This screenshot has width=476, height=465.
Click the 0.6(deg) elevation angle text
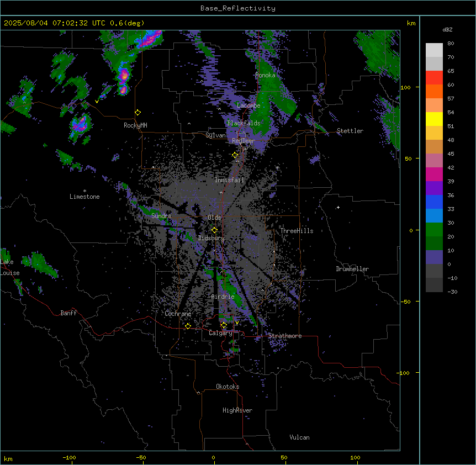(127, 23)
